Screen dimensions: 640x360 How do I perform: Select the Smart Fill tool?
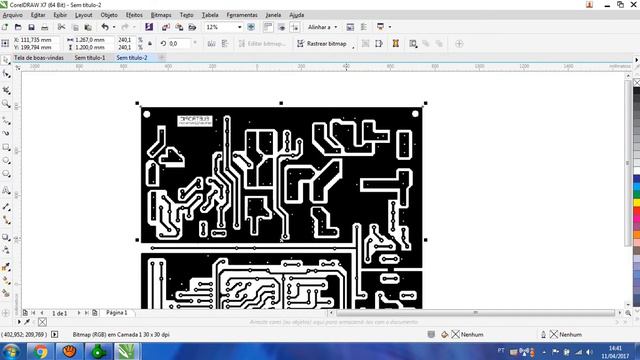tap(6, 293)
